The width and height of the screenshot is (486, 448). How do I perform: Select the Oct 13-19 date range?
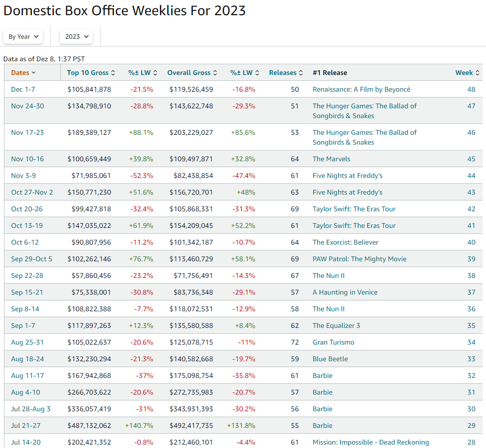pos(26,225)
